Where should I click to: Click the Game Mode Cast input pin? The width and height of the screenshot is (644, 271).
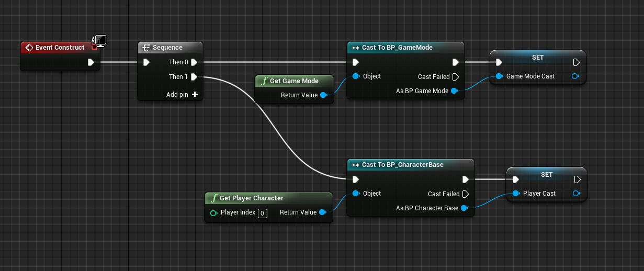[x=499, y=76]
